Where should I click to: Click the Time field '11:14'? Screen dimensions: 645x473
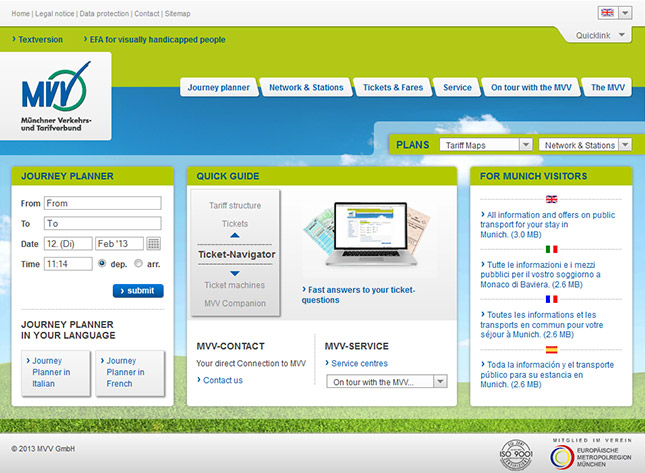(x=68, y=264)
